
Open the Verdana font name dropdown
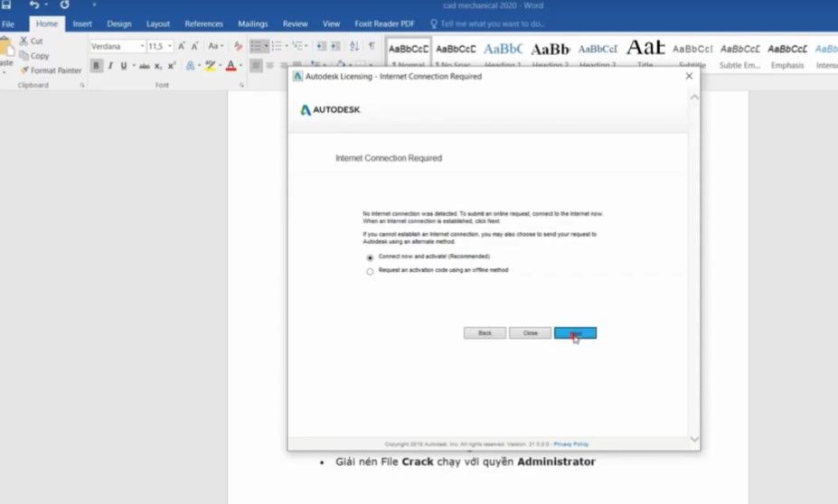[x=142, y=46]
